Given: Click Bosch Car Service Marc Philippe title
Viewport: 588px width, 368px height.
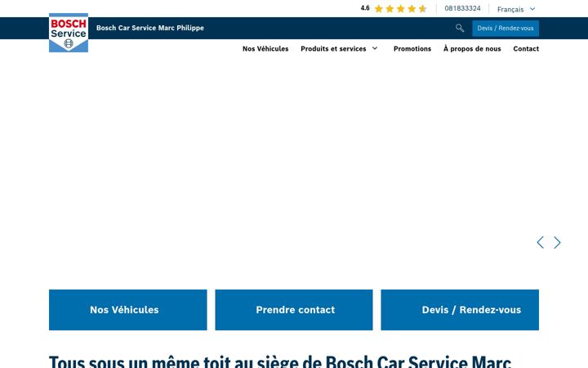Looking at the screenshot, I should (150, 28).
